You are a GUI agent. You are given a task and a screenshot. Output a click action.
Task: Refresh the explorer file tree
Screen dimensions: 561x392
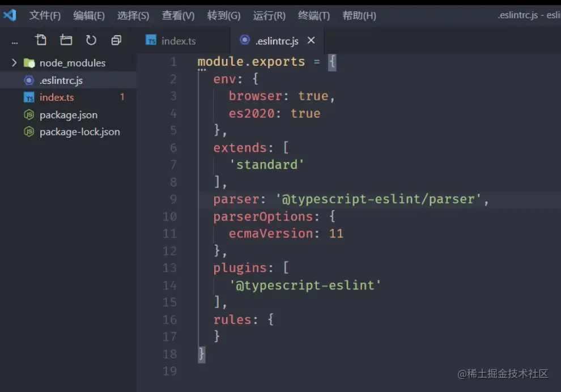pos(91,40)
